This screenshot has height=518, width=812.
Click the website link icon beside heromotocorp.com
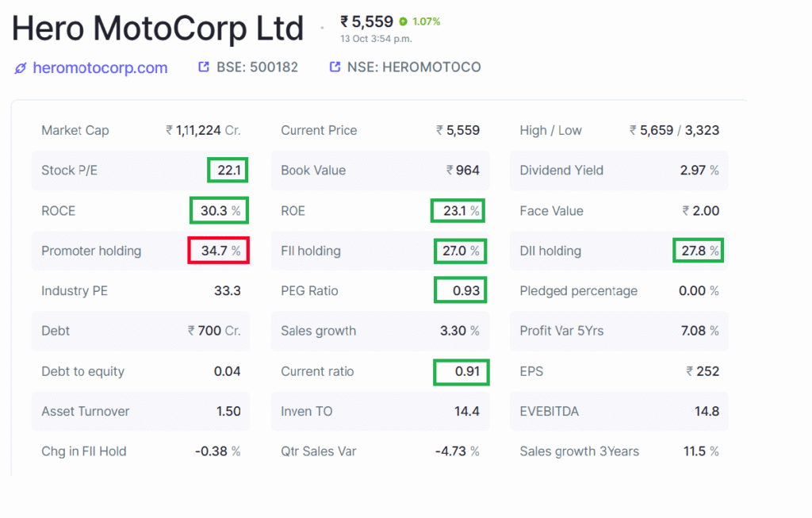point(20,67)
